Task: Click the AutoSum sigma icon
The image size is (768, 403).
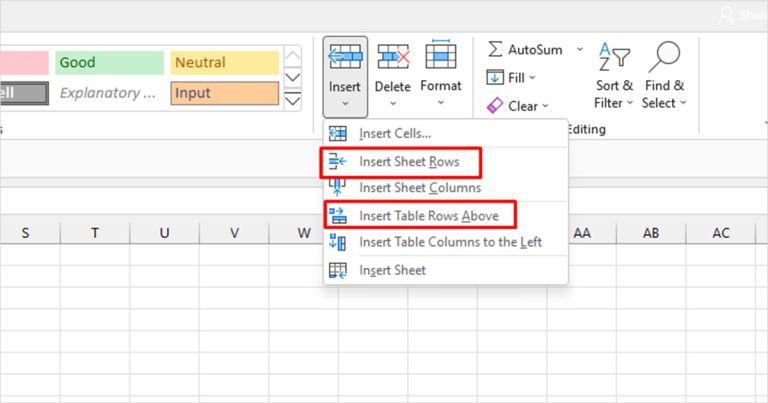Action: [495, 49]
